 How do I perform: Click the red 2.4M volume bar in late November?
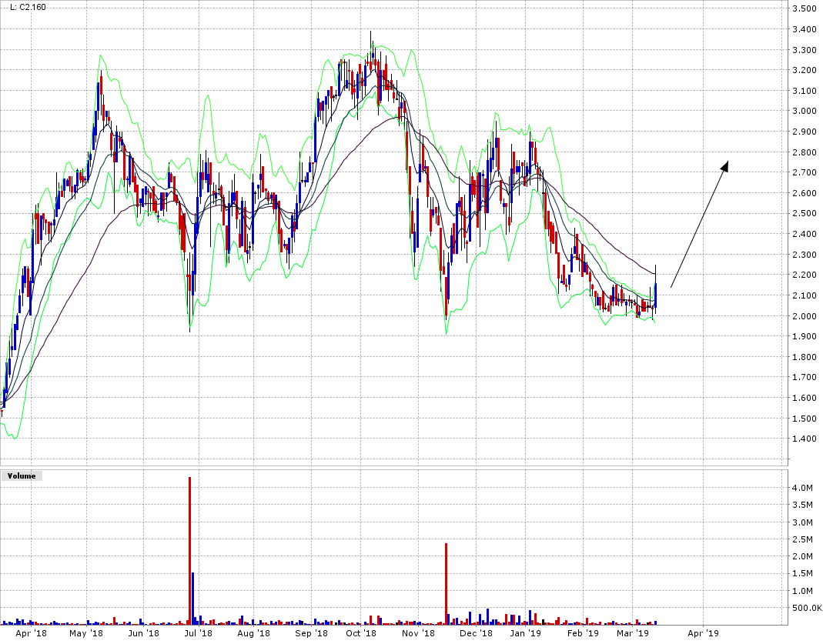[x=446, y=584]
